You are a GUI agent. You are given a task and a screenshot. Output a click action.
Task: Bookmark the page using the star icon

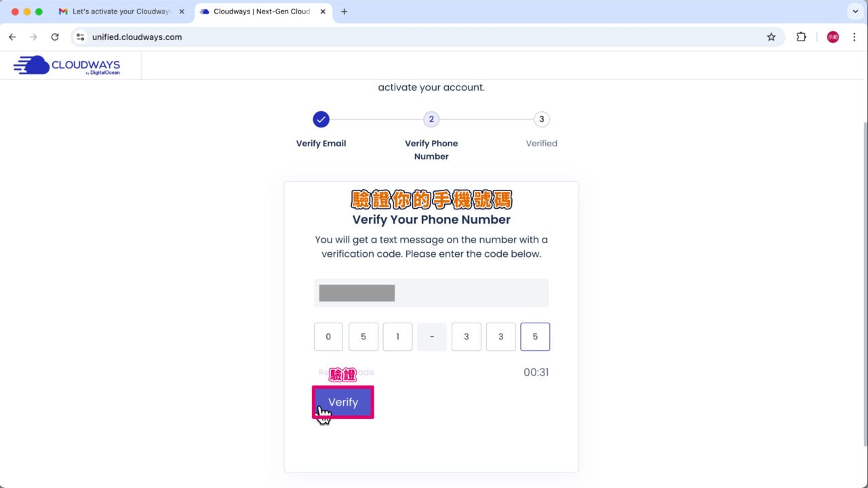[x=772, y=37]
